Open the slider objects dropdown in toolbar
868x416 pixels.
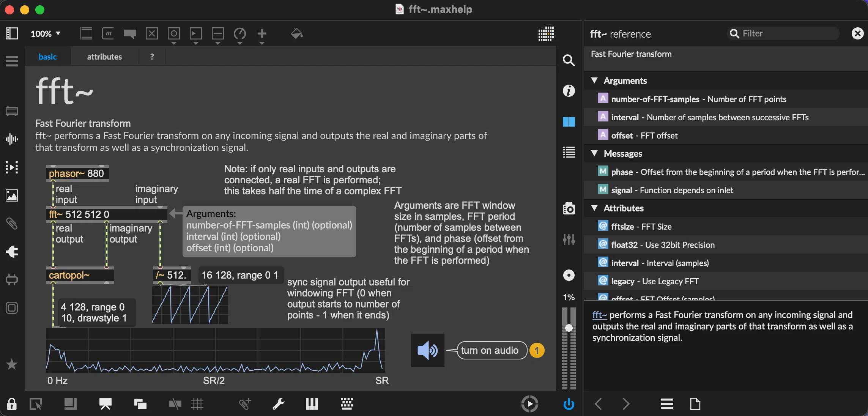[218, 35]
